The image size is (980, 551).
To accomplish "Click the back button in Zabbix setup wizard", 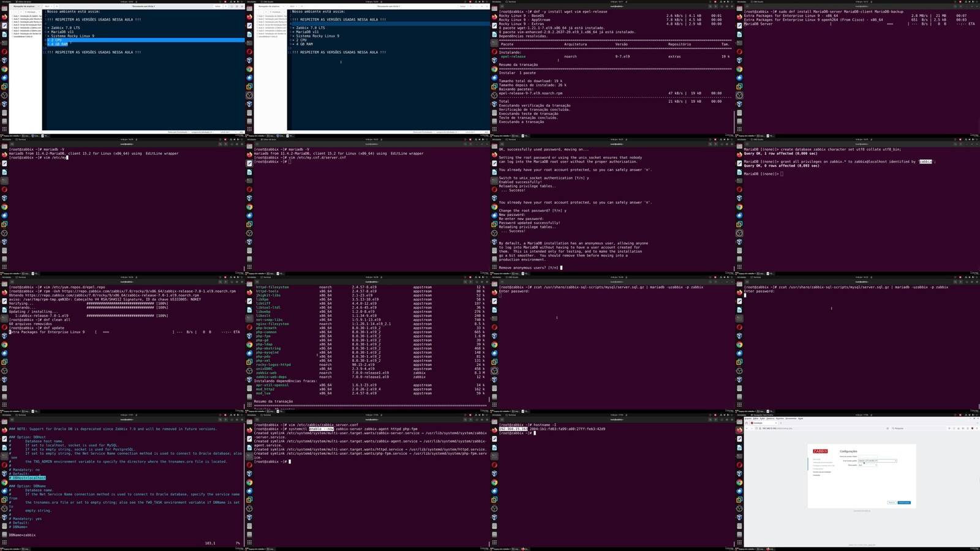I will point(892,503).
